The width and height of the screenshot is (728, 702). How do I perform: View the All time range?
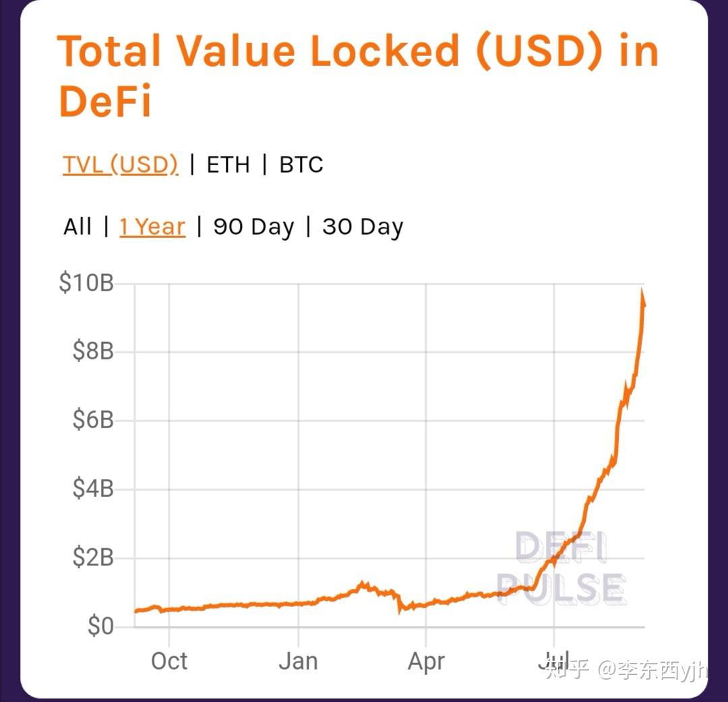tap(78, 227)
